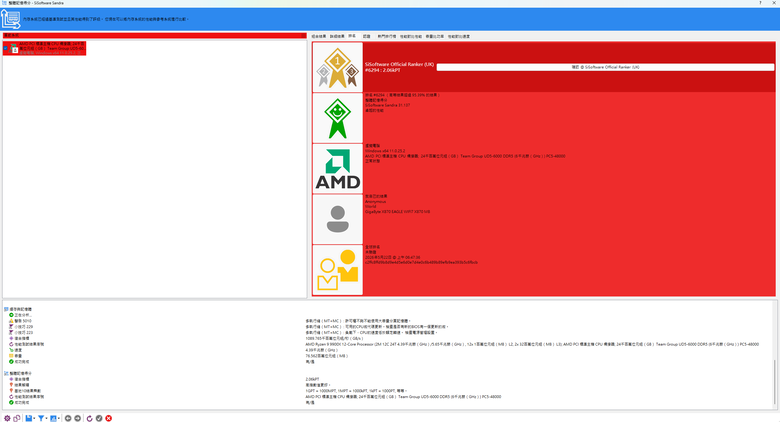The width and height of the screenshot is (780, 422).
Task: Select the standalone 4.39 GHz speed value
Action: click(x=320, y=350)
